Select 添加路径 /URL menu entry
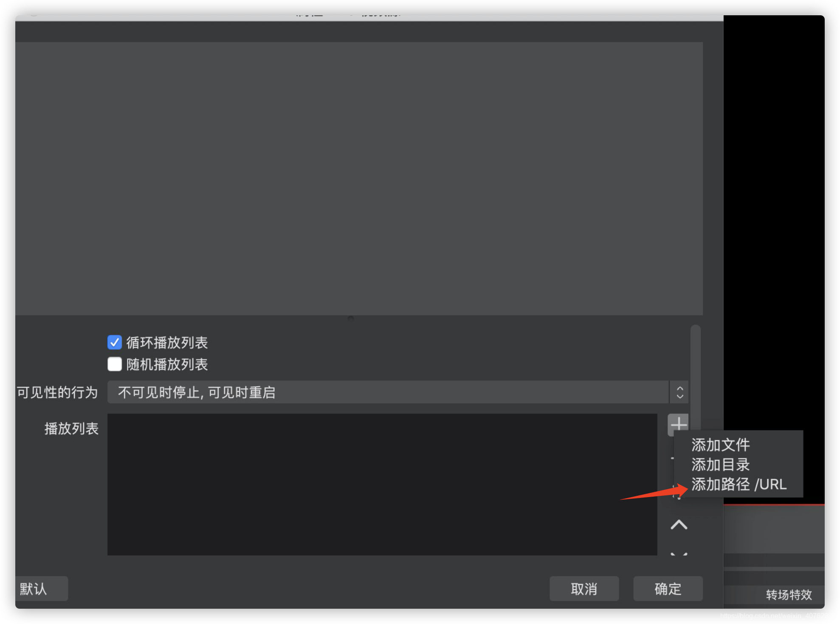Viewport: 840px width, 624px height. click(739, 484)
